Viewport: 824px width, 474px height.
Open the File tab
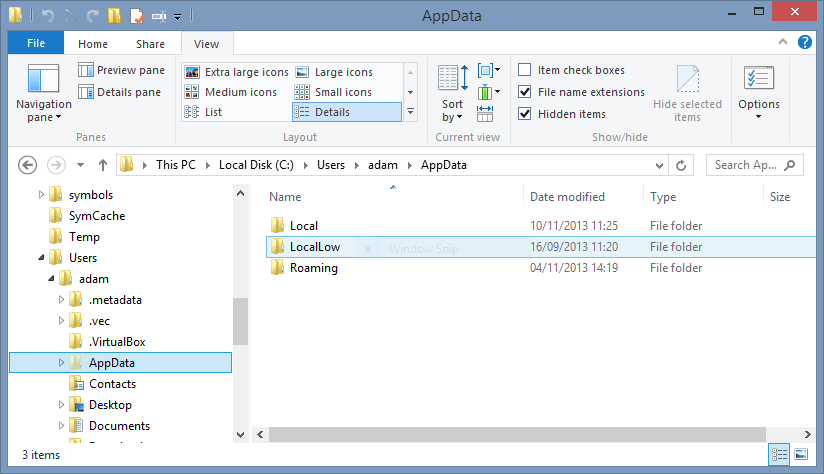coord(36,43)
